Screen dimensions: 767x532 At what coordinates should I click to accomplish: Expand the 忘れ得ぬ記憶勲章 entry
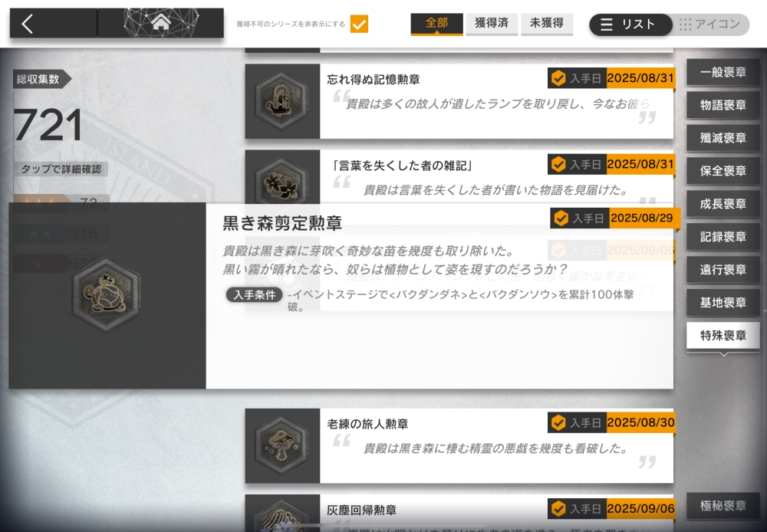[x=459, y=101]
